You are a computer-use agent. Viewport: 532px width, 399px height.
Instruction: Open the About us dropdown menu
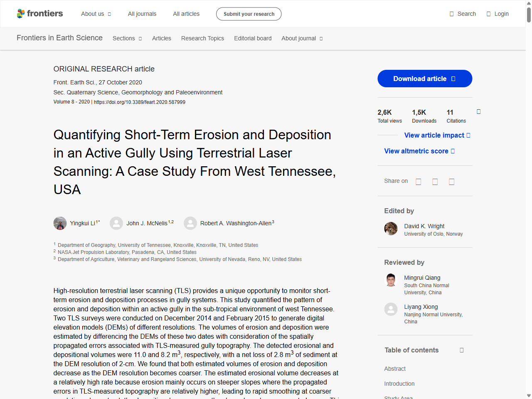96,14
